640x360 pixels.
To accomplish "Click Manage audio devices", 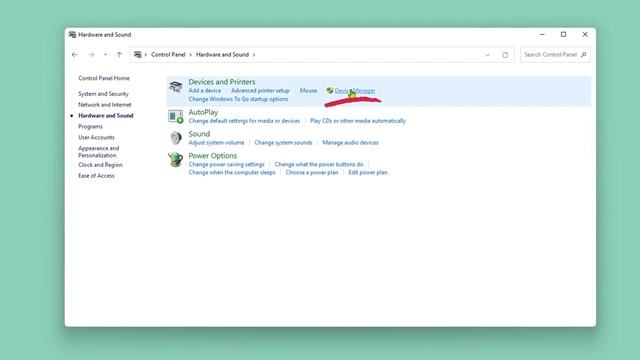I will (351, 142).
